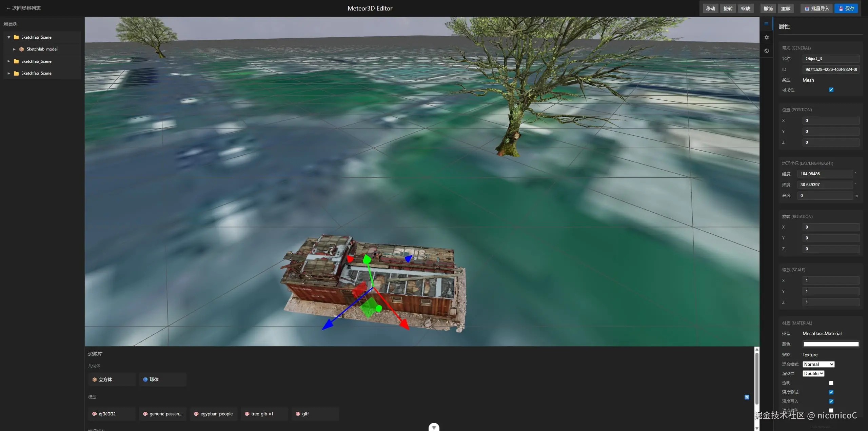
Task: Go back via 返回场景列表 link
Action: click(x=24, y=8)
